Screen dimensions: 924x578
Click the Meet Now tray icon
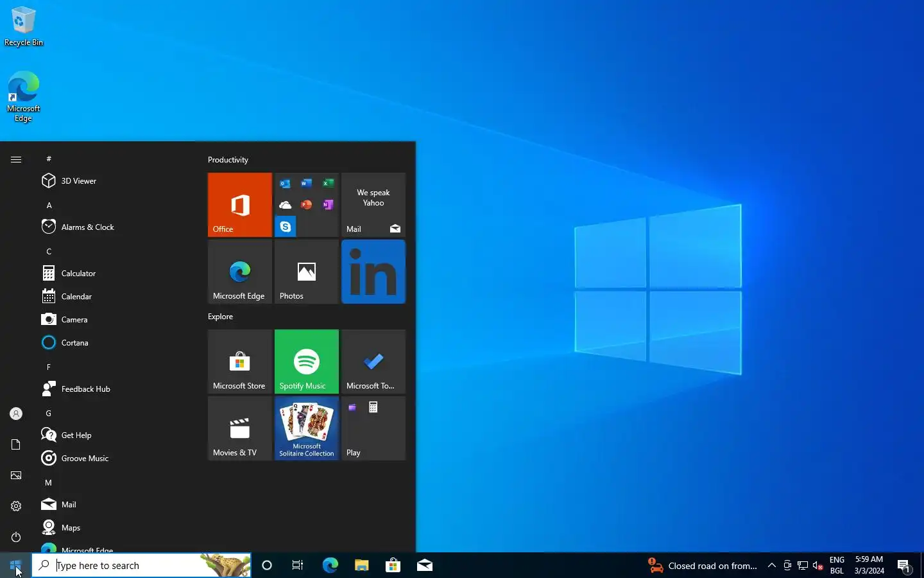(x=787, y=566)
